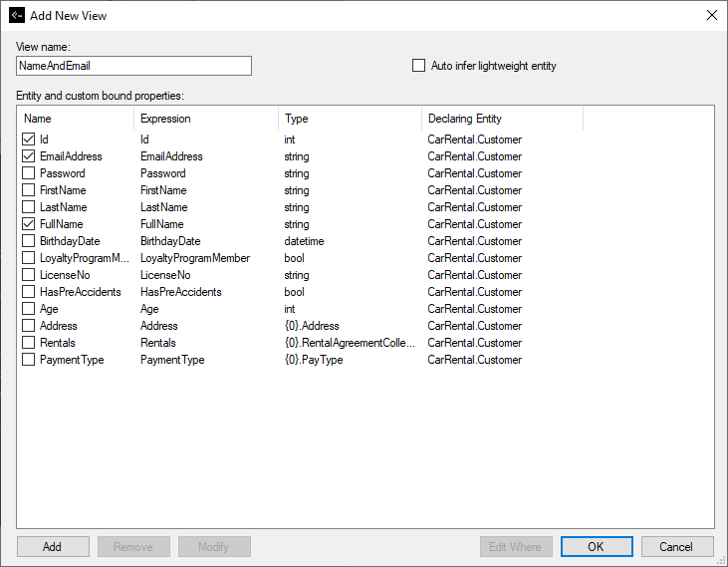Click the 'HasPreAccidents' expression cell
The height and width of the screenshot is (567, 728).
[x=181, y=292]
